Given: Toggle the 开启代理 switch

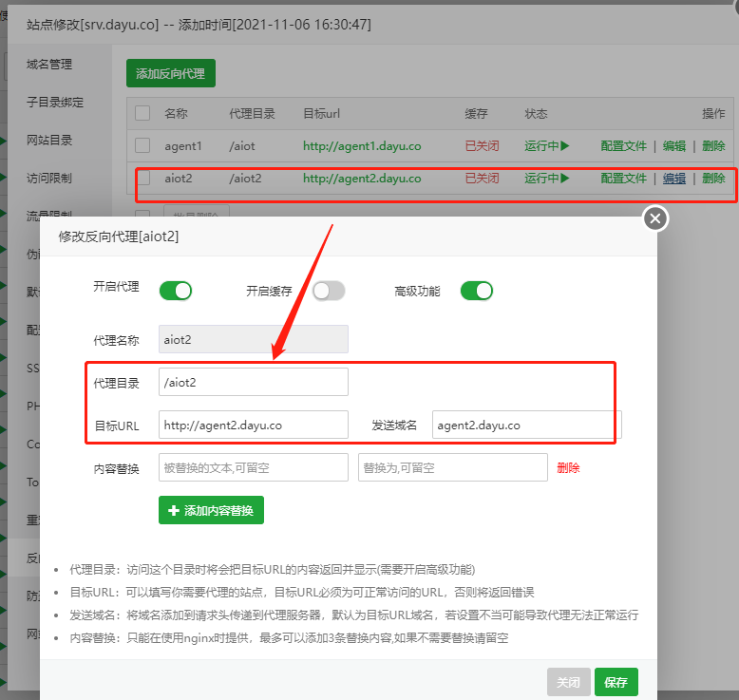Looking at the screenshot, I should click(175, 291).
